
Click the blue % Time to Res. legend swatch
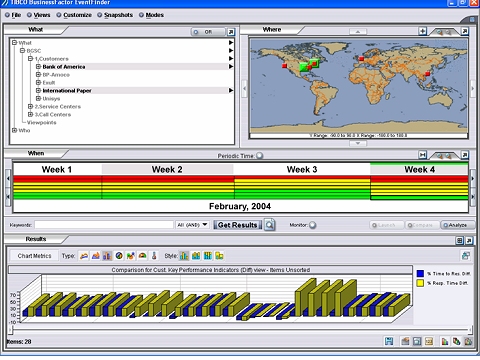[420, 274]
